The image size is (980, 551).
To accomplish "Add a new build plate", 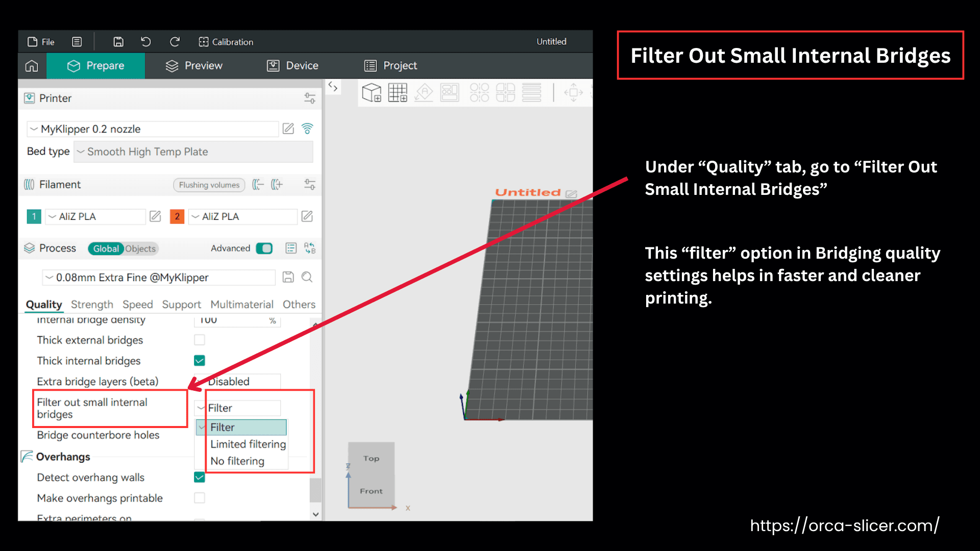I will coord(398,92).
